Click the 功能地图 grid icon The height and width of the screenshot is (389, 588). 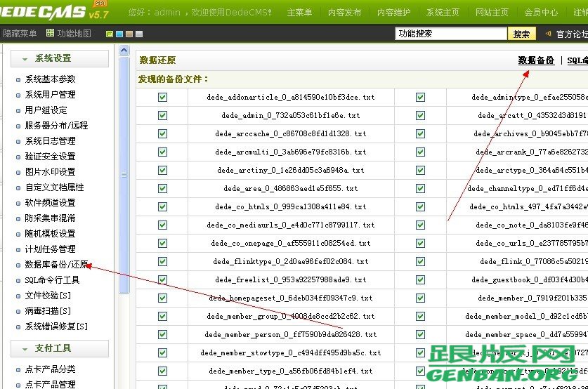coord(50,33)
